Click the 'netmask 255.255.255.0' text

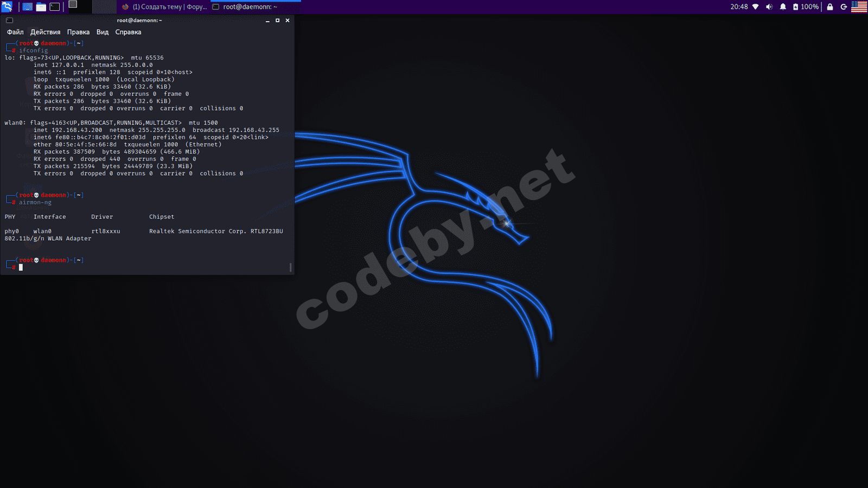[x=148, y=130]
